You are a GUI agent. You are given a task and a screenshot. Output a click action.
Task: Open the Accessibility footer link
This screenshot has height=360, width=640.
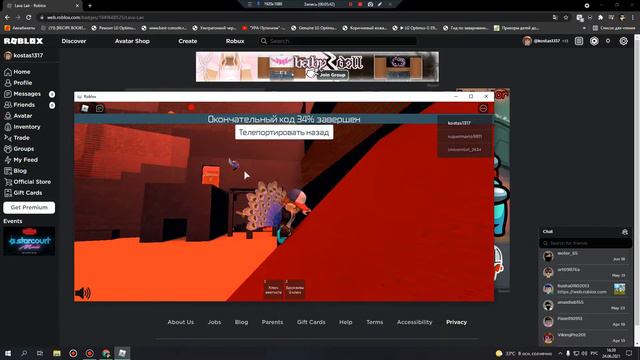tap(414, 322)
